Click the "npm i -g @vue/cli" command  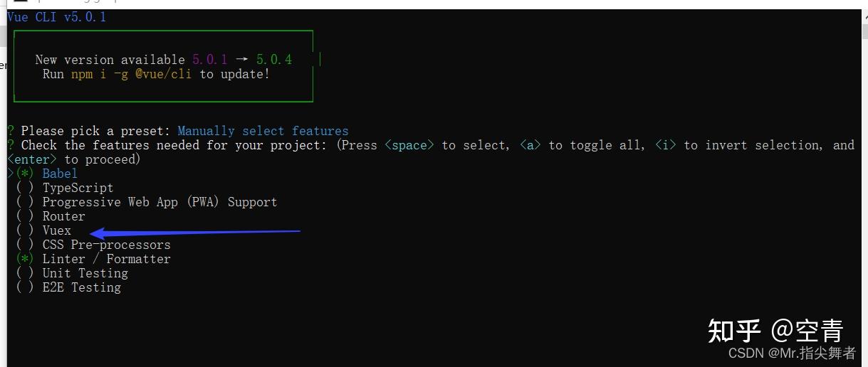131,74
